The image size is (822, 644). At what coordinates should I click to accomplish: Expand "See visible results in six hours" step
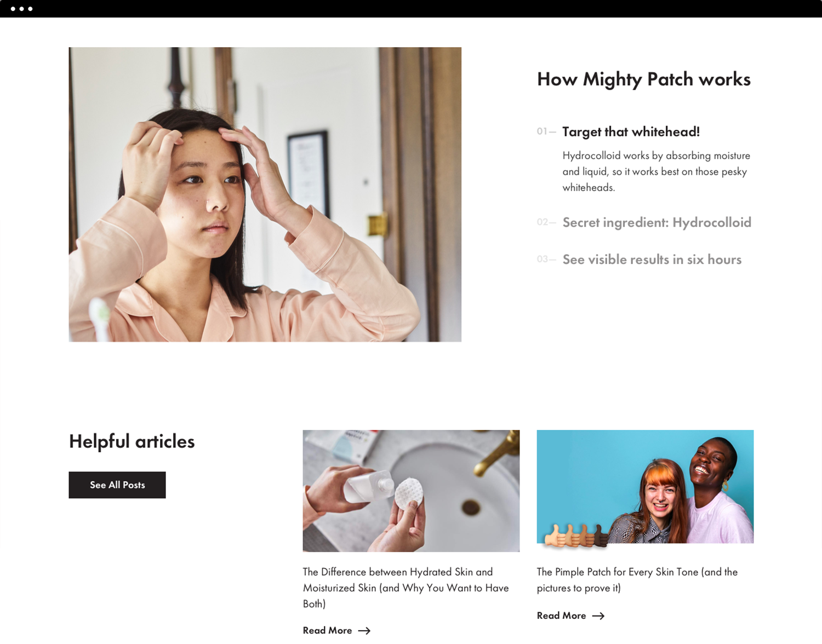click(x=652, y=260)
